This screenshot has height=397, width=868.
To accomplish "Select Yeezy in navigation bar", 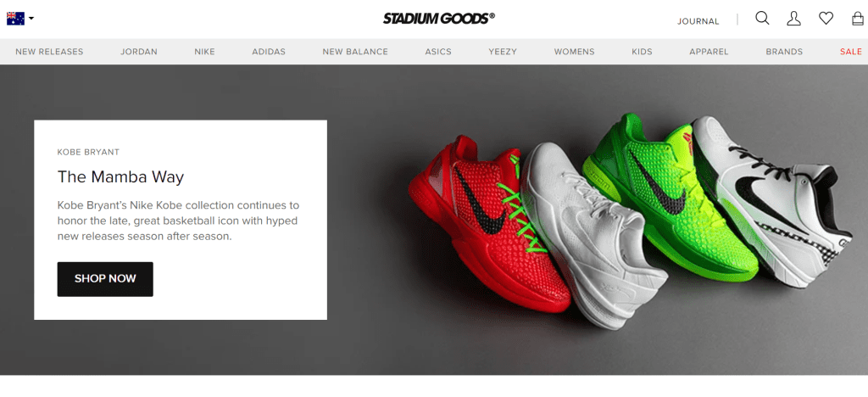I will pos(503,52).
